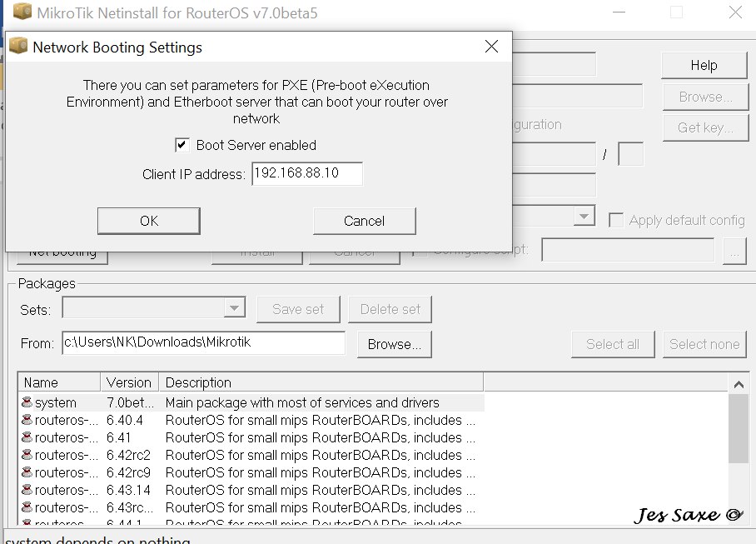Click the package icon for version 6.41
Image resolution: width=756 pixels, height=544 pixels.
27,437
